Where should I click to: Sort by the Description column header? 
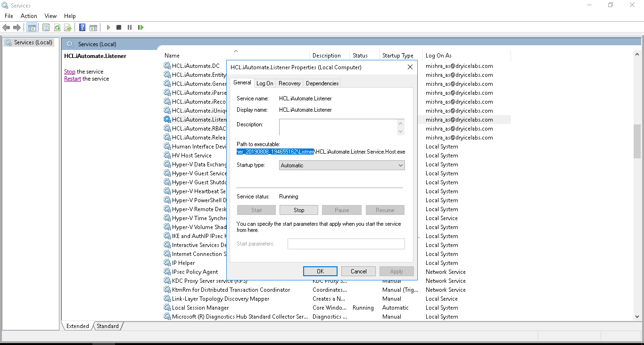pyautogui.click(x=330, y=56)
